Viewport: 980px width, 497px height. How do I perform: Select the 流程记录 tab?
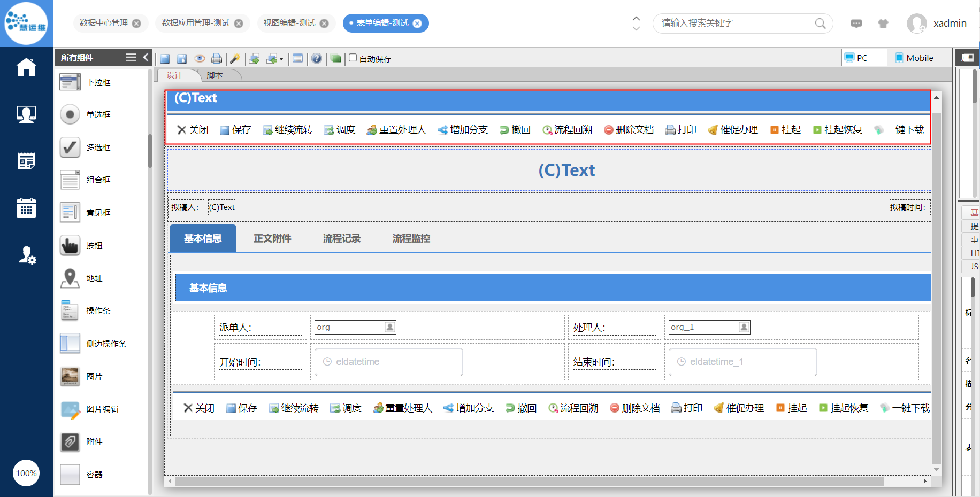click(x=341, y=238)
